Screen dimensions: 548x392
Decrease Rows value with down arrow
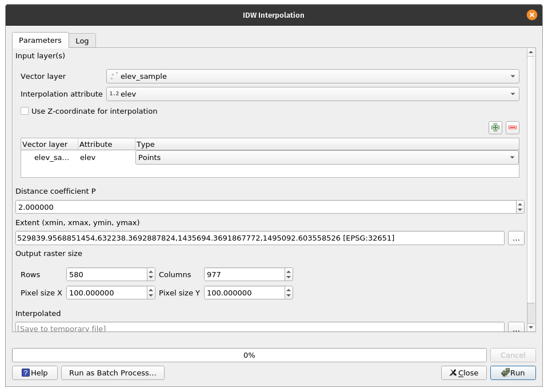point(151,278)
